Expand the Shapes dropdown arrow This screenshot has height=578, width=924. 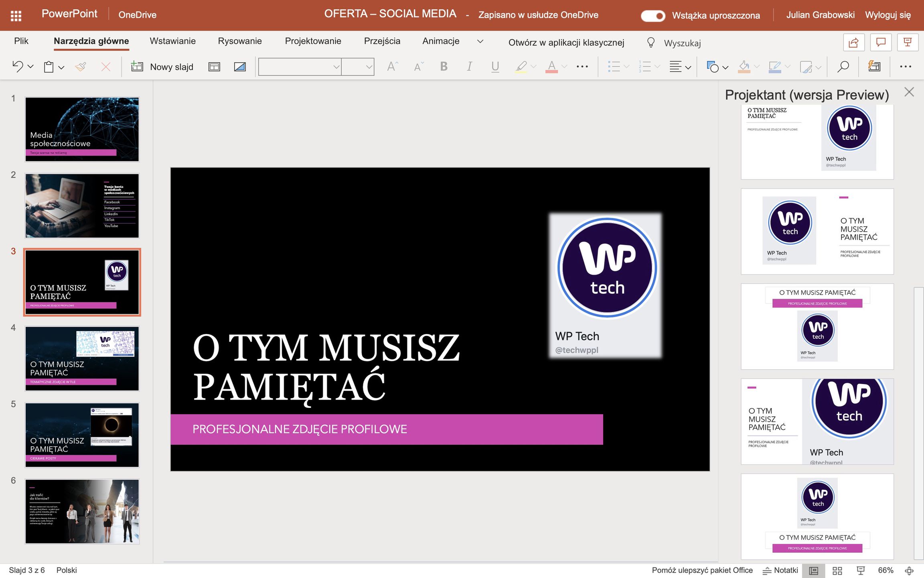pos(725,67)
